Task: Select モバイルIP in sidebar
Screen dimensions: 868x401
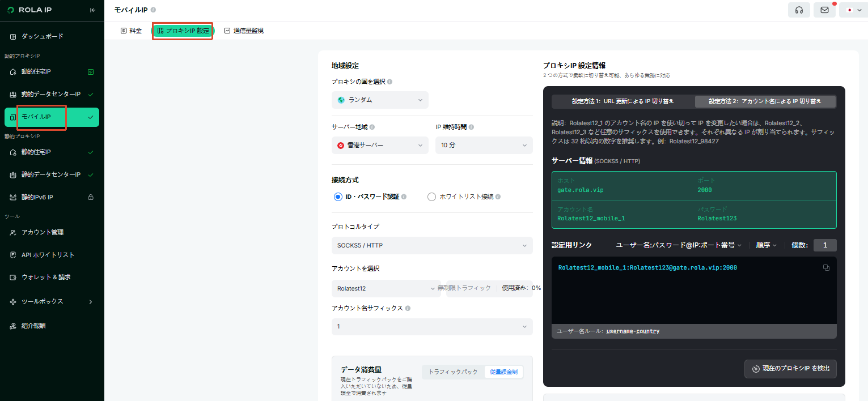Action: 52,117
